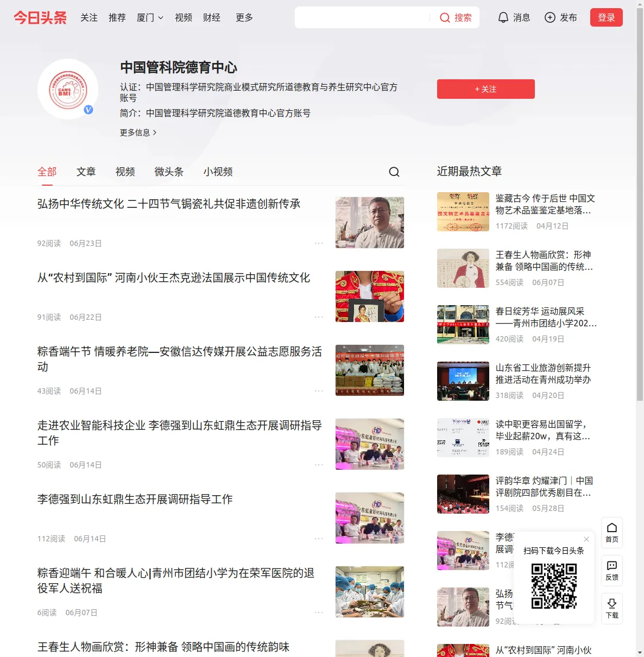This screenshot has height=657, width=644.
Task: Open sidebar article 王春生人物画欣赏
Action: coord(545,261)
